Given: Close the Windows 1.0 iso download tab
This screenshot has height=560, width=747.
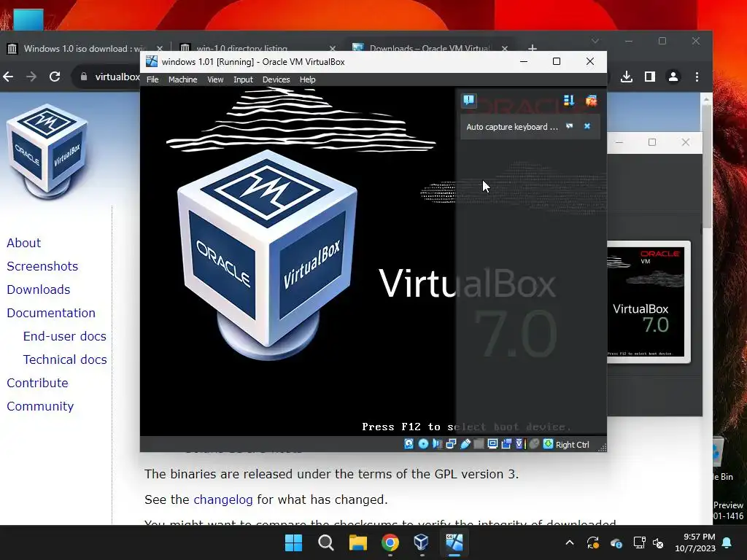Looking at the screenshot, I should click(160, 49).
